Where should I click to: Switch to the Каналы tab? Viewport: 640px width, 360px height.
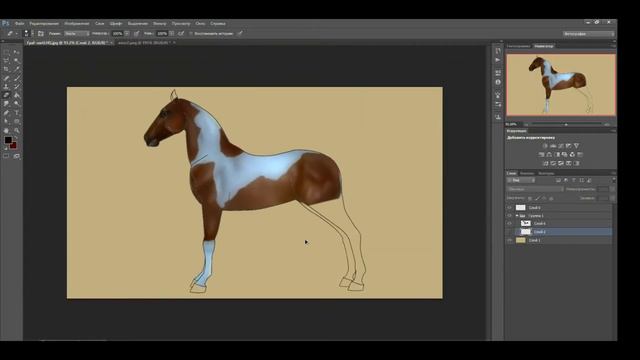click(527, 173)
